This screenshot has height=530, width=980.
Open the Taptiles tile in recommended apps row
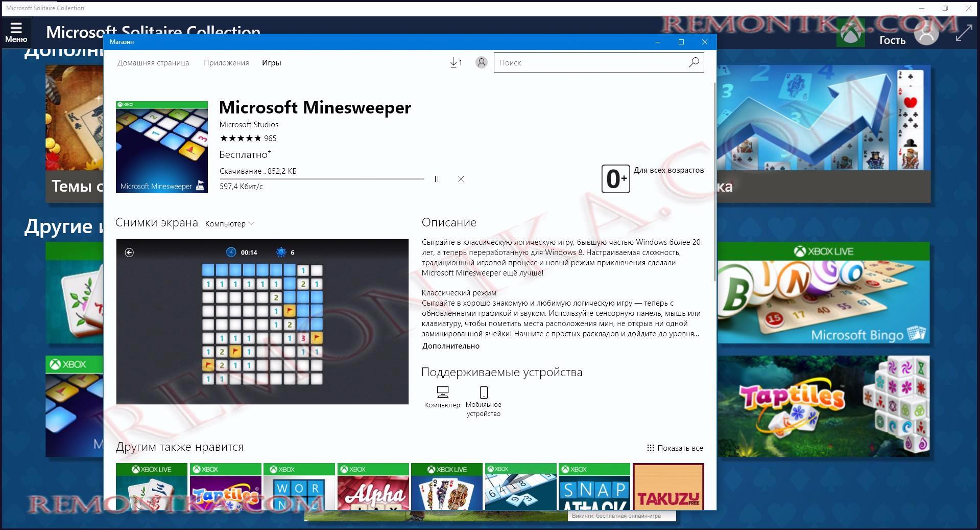pos(225,487)
